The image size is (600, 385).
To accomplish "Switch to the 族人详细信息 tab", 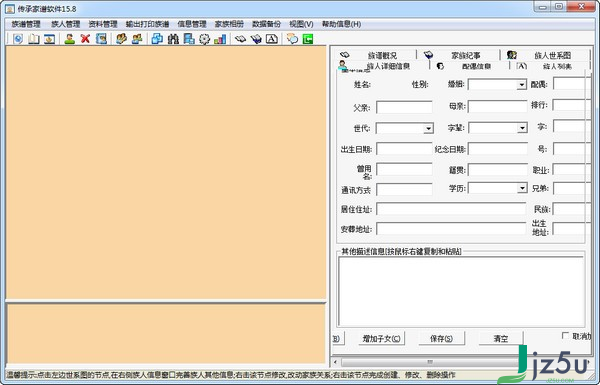I will (x=383, y=66).
